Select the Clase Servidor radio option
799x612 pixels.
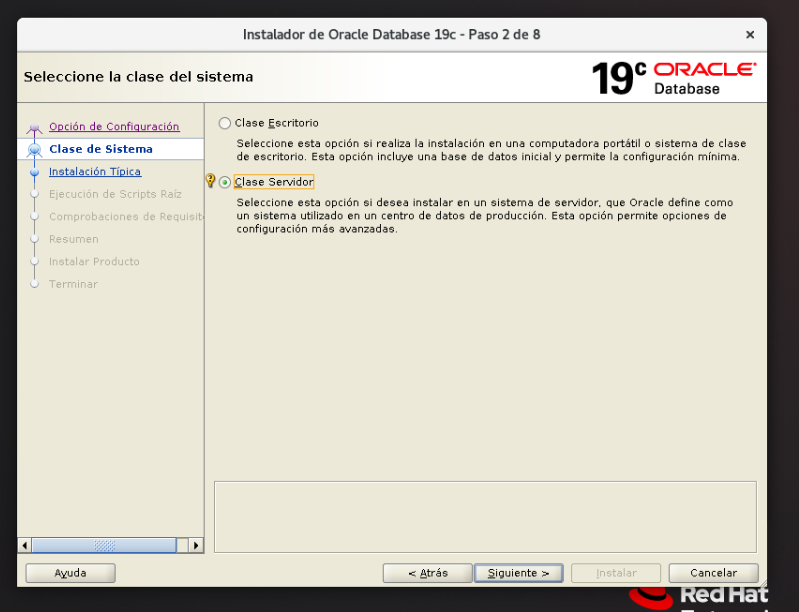tap(225, 182)
